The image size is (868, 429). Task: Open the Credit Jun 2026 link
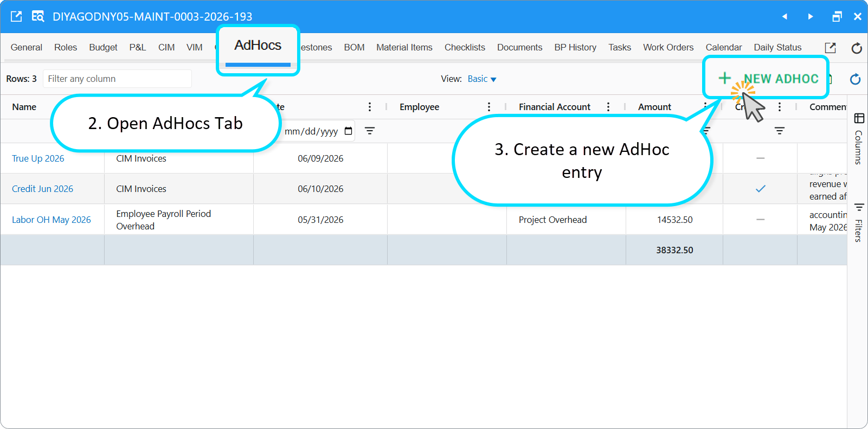pyautogui.click(x=42, y=189)
